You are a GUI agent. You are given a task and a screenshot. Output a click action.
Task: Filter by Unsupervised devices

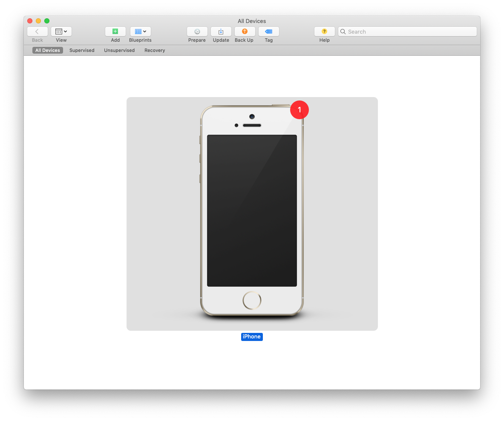(119, 50)
